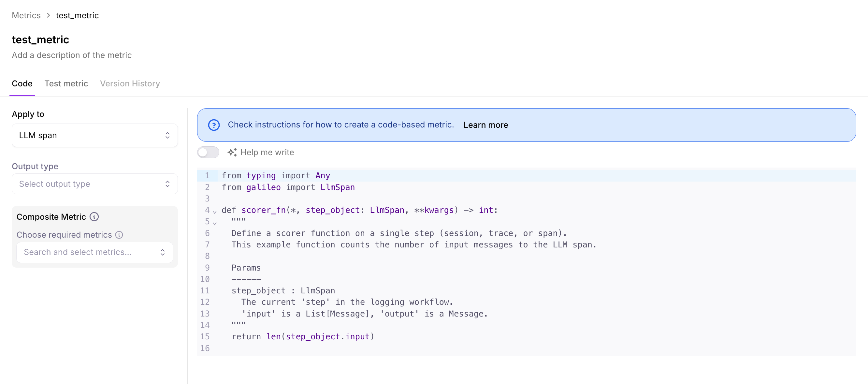The image size is (868, 384).
Task: Switch to the Test metric tab
Action: click(x=66, y=83)
